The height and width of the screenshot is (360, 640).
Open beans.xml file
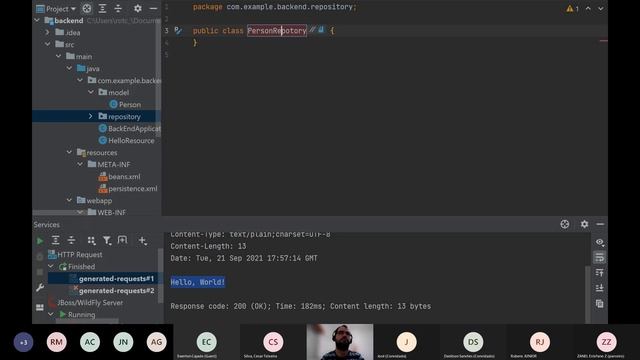(x=120, y=176)
